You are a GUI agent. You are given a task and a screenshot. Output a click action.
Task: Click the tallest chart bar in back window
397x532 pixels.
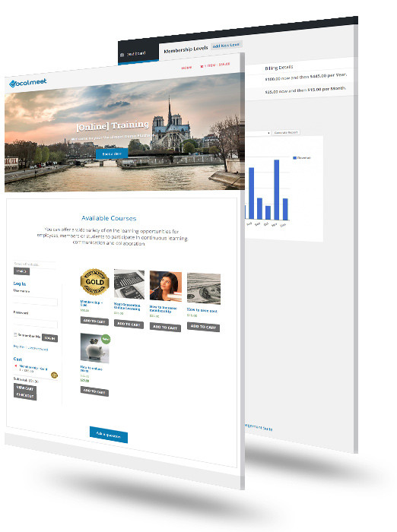[x=277, y=190]
